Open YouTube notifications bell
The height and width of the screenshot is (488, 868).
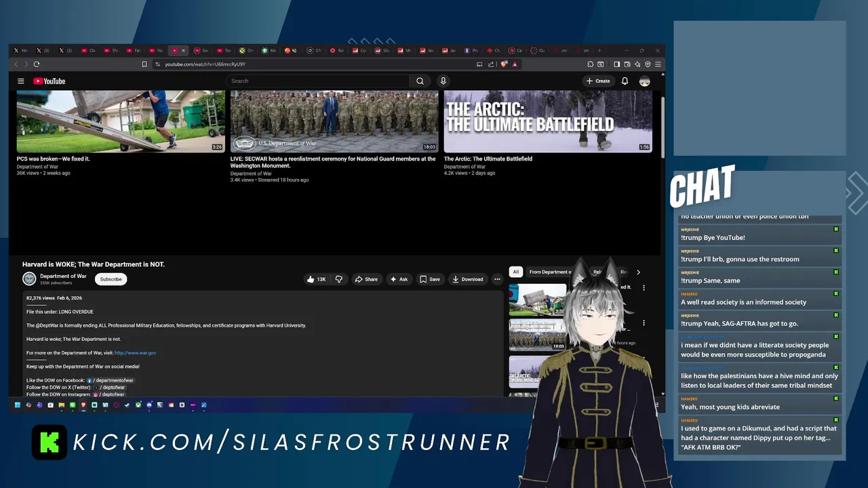625,81
